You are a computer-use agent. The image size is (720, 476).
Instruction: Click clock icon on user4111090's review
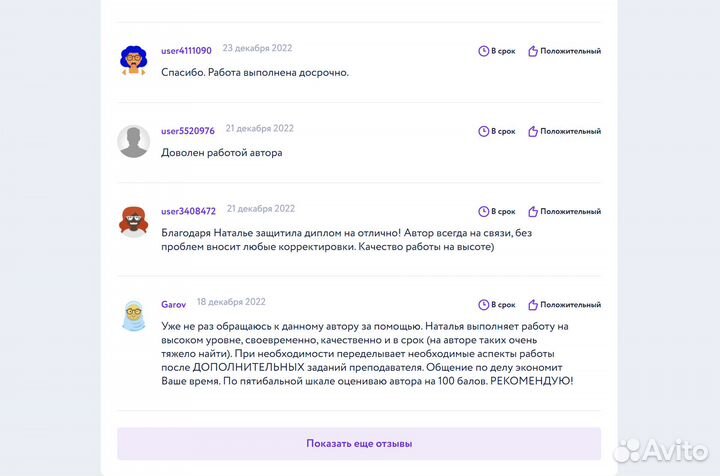(483, 50)
